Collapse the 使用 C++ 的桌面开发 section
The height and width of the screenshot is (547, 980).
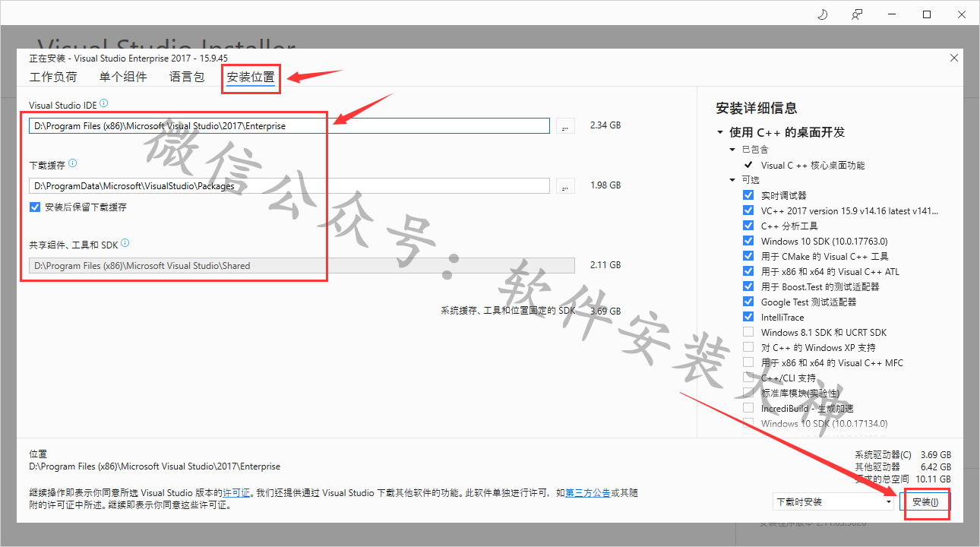coord(720,132)
